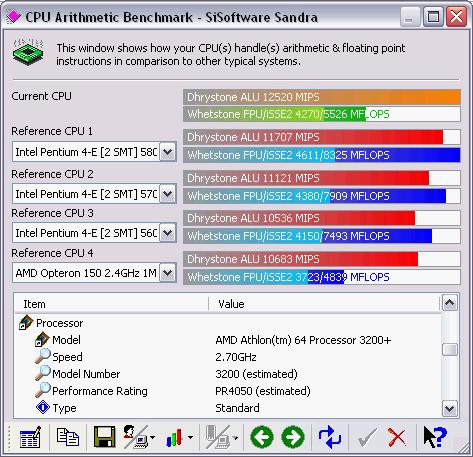
Task: Click the bar chart toolbar icon
Action: [174, 437]
